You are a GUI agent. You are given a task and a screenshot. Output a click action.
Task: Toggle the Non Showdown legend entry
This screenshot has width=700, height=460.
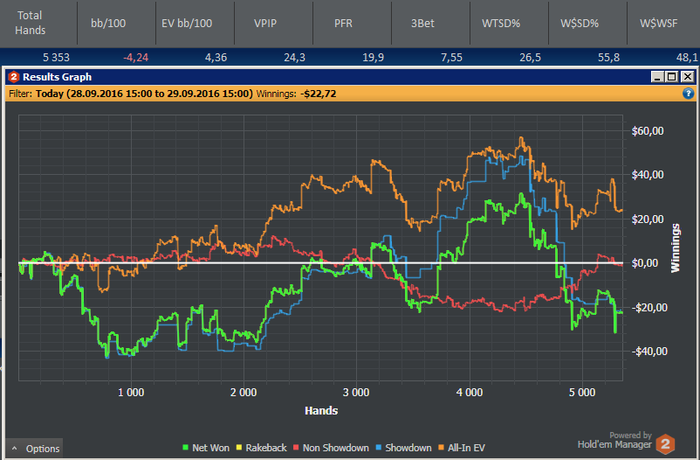tap(331, 447)
